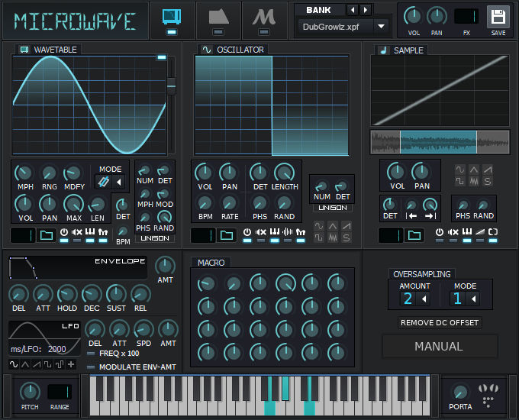Open the Oscillator section folder icon

[227, 235]
